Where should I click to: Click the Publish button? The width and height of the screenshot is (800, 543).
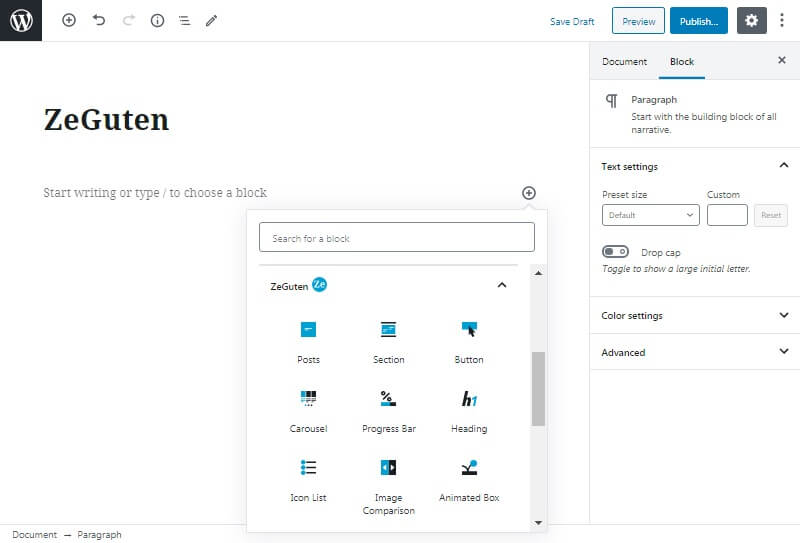pos(698,21)
